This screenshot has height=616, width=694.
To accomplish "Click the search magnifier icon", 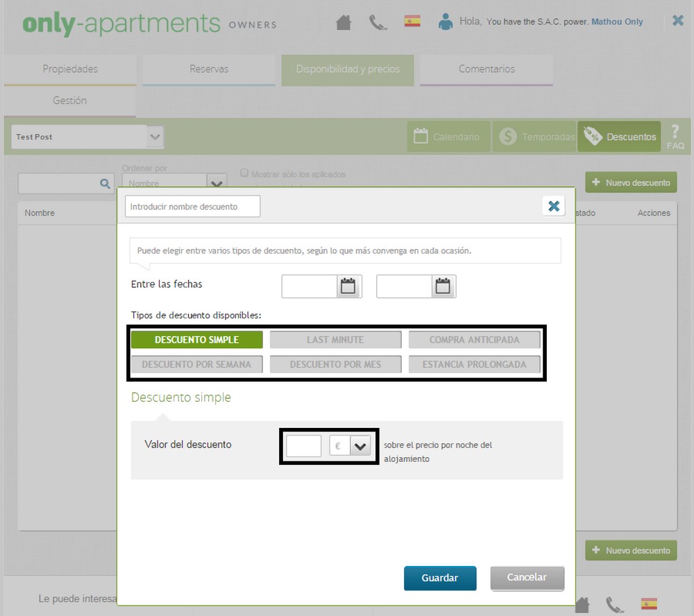I will coord(105,184).
